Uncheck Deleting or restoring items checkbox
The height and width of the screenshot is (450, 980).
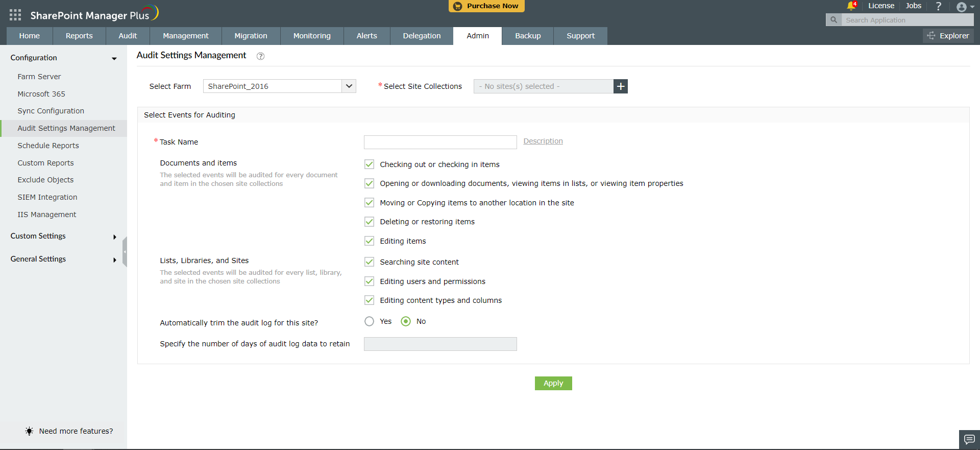click(x=369, y=222)
